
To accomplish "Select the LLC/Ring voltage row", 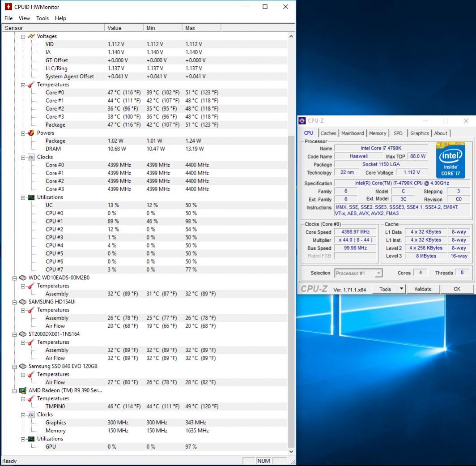I will [x=166, y=68].
